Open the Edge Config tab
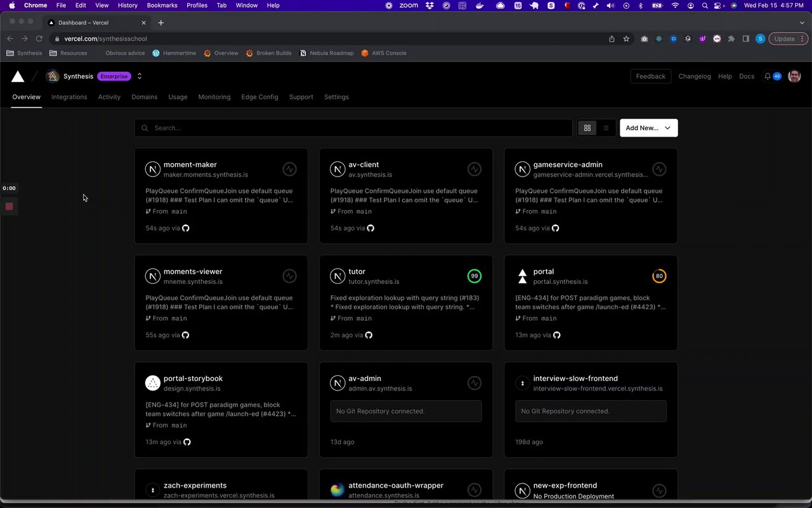Screen dimensions: 812x508 coord(259,97)
